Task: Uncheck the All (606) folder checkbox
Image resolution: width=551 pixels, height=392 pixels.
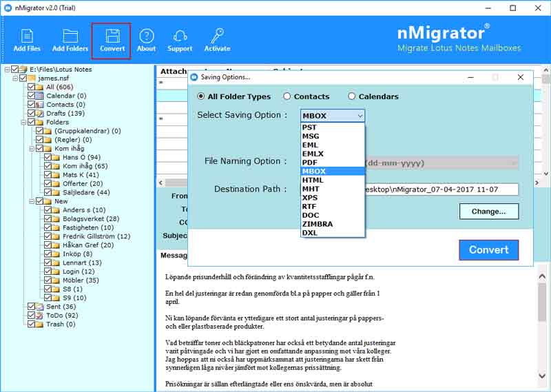Action: (31, 87)
